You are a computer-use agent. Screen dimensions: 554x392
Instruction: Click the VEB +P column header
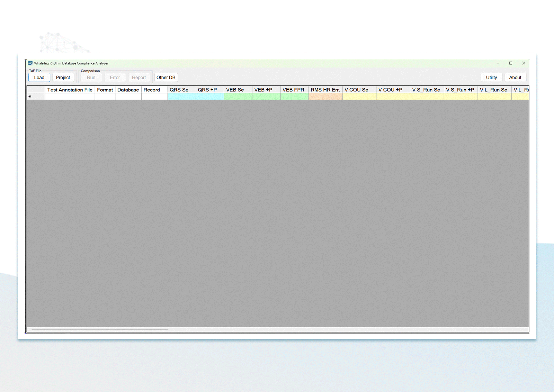[266, 90]
